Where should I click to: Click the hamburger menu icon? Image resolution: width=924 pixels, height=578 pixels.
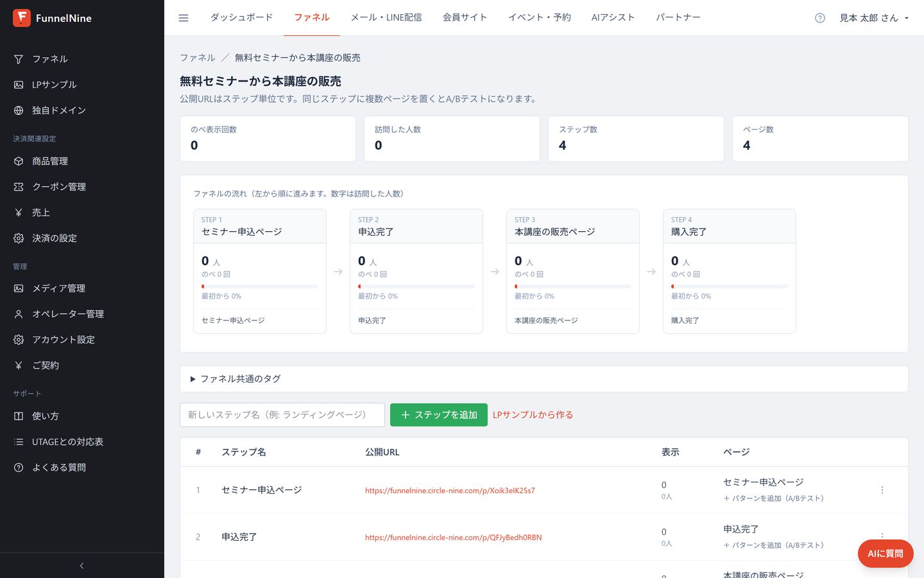click(184, 18)
